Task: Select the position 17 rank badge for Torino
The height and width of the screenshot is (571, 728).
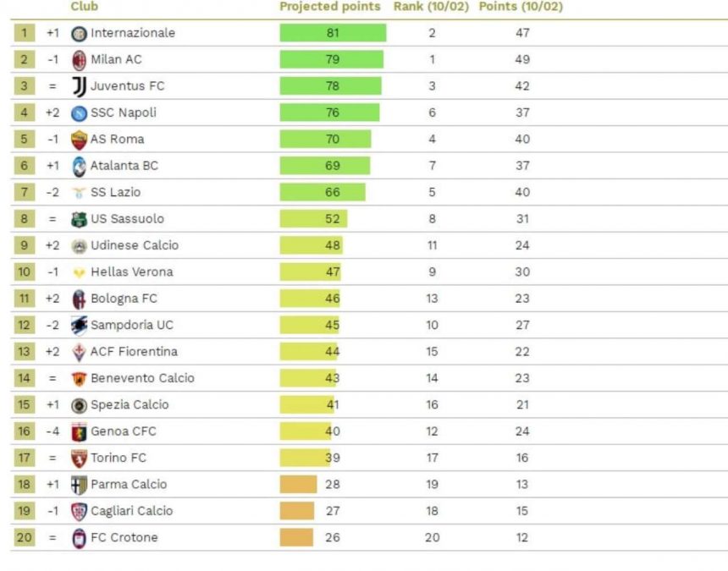Action: pos(25,458)
